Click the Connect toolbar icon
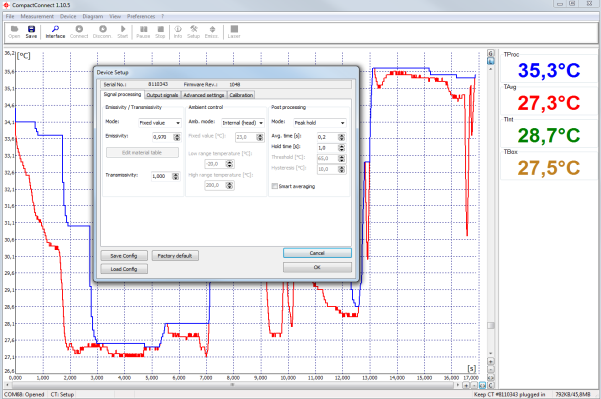The height and width of the screenshot is (399, 601). [x=79, y=29]
